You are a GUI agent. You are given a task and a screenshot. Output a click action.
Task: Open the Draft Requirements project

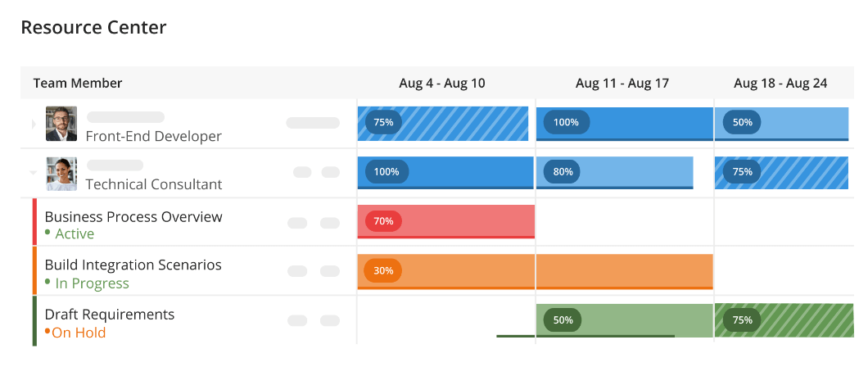coord(110,315)
